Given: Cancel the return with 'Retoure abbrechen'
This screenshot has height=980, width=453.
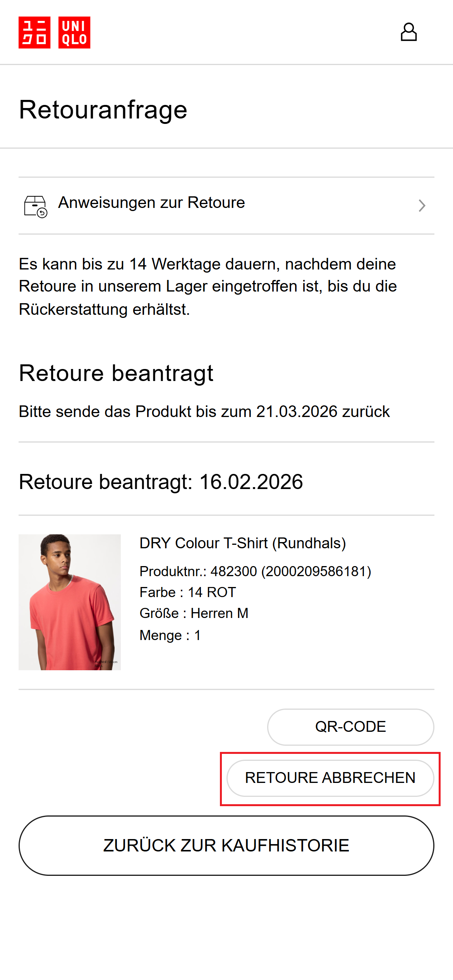Looking at the screenshot, I should [330, 778].
